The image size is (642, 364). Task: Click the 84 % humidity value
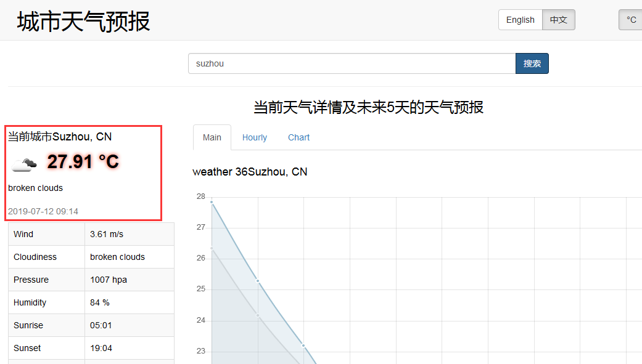tap(99, 302)
